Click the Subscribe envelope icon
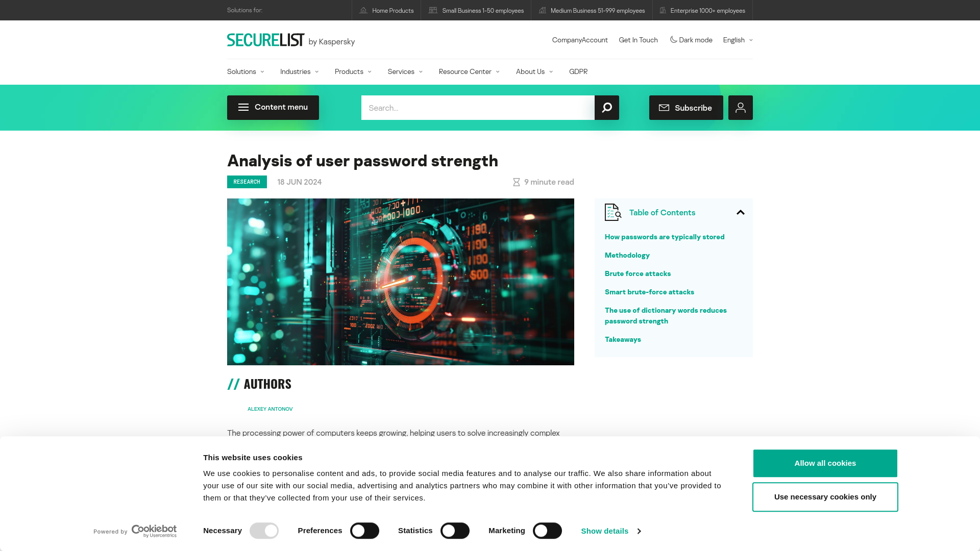Screen dimensions: 980x551 [x=665, y=108]
